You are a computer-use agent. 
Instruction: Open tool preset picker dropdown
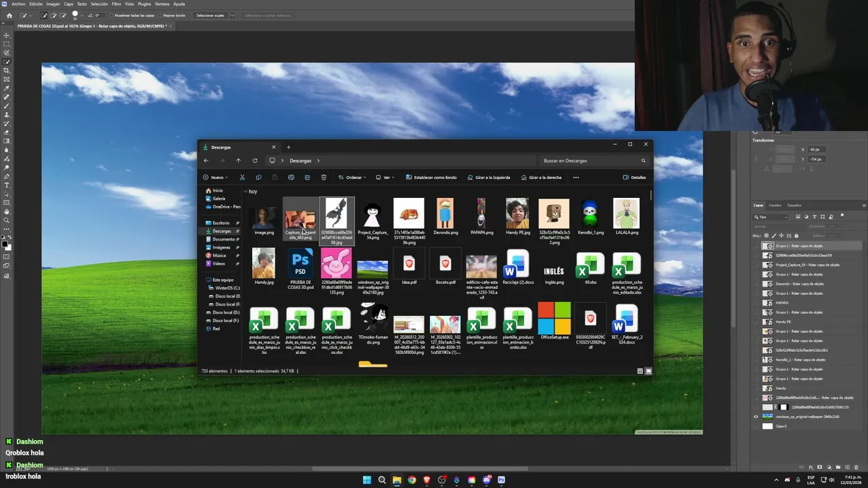click(24, 15)
